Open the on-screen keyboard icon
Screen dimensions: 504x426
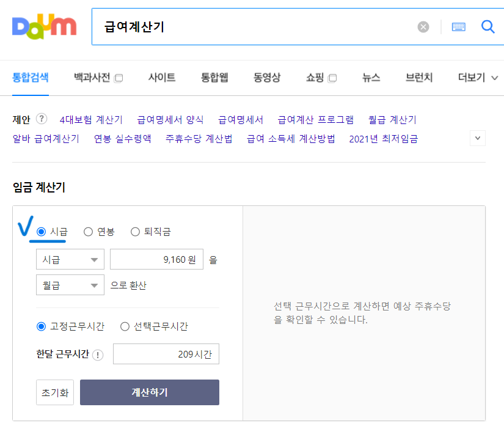458,27
